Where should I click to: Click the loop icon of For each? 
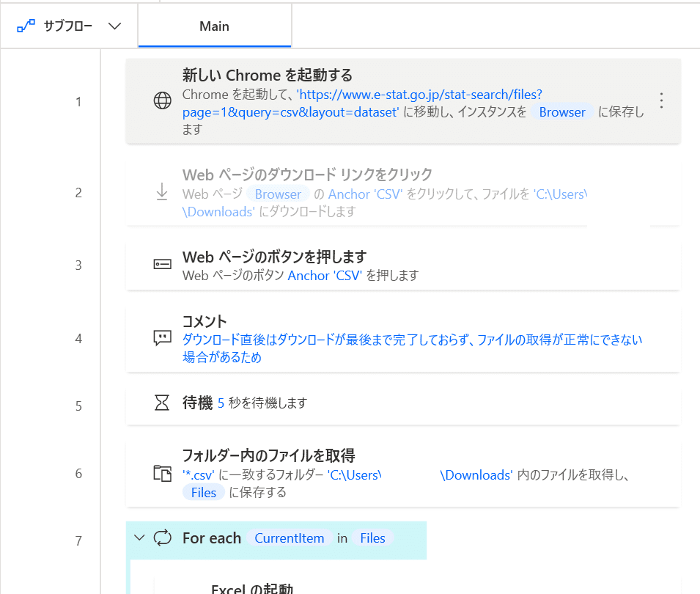click(x=162, y=538)
